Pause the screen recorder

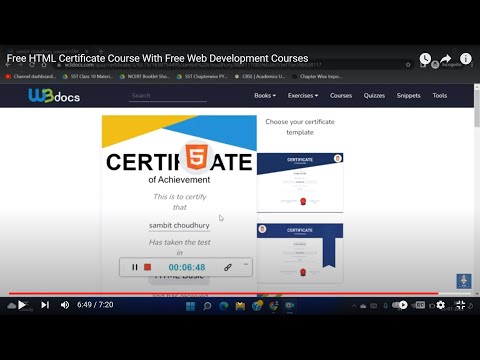(x=135, y=267)
